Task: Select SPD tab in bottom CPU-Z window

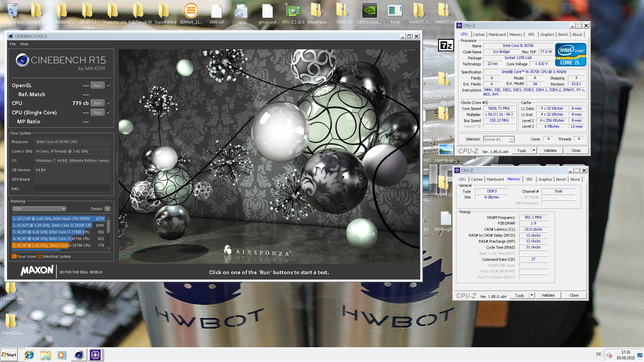Action: pos(529,179)
